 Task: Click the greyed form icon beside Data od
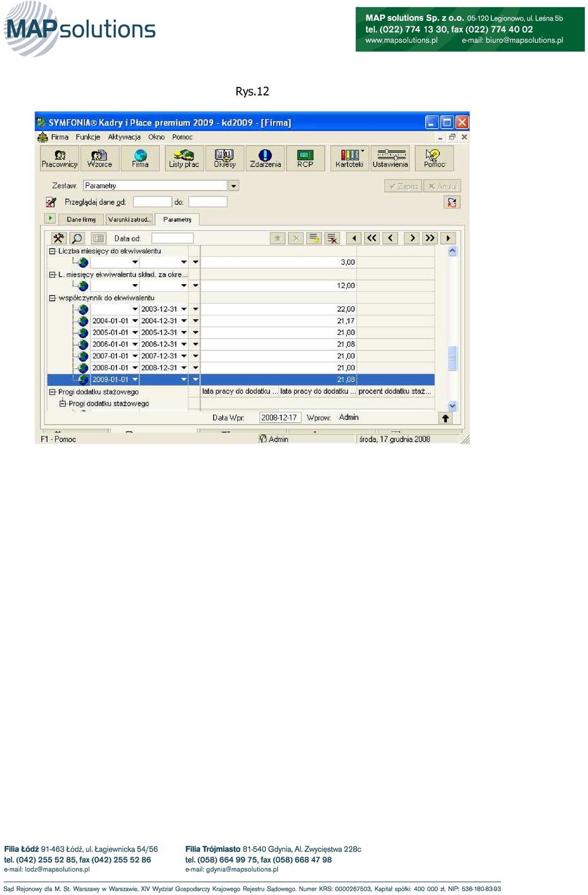(98, 238)
